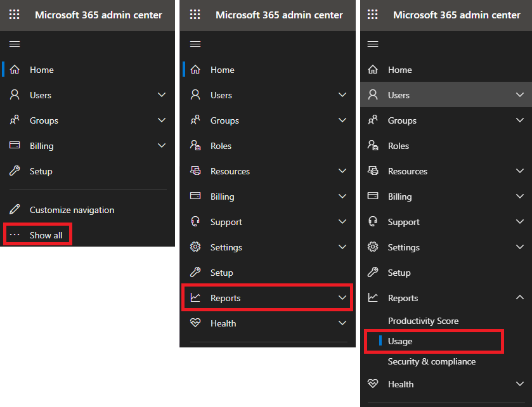Click the Roles icon in right panel
The height and width of the screenshot is (407, 532).
[373, 146]
